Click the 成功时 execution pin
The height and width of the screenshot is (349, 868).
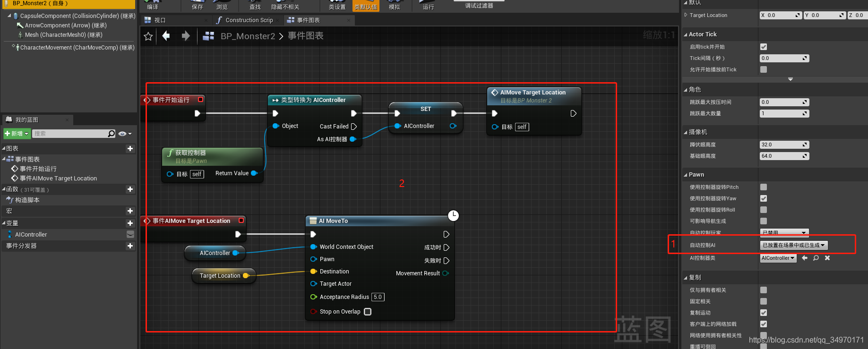coord(446,247)
